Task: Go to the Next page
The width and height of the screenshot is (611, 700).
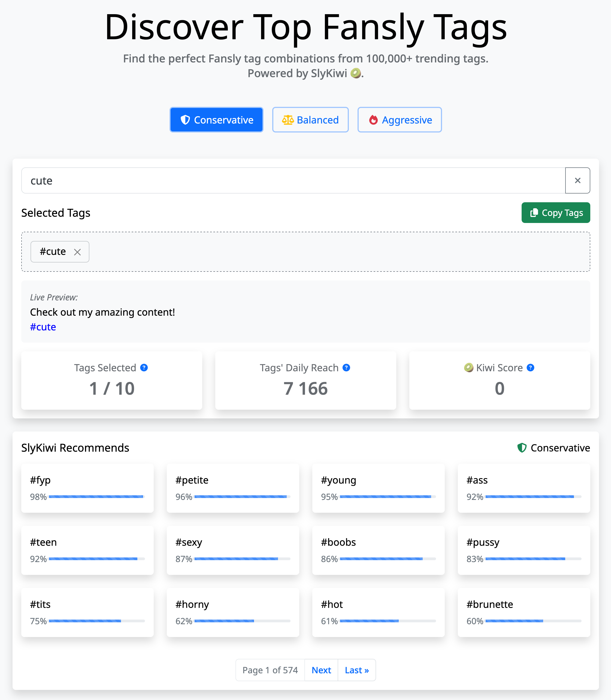Action: point(321,670)
